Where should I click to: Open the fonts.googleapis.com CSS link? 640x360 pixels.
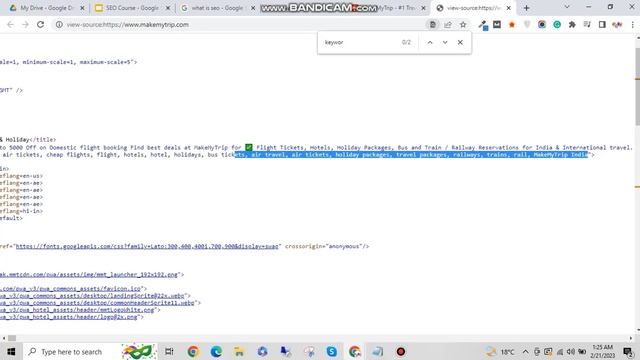point(147,246)
